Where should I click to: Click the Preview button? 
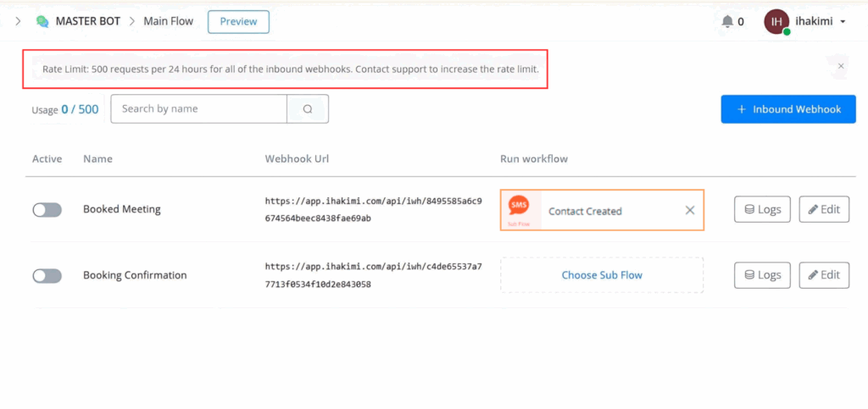(x=238, y=22)
